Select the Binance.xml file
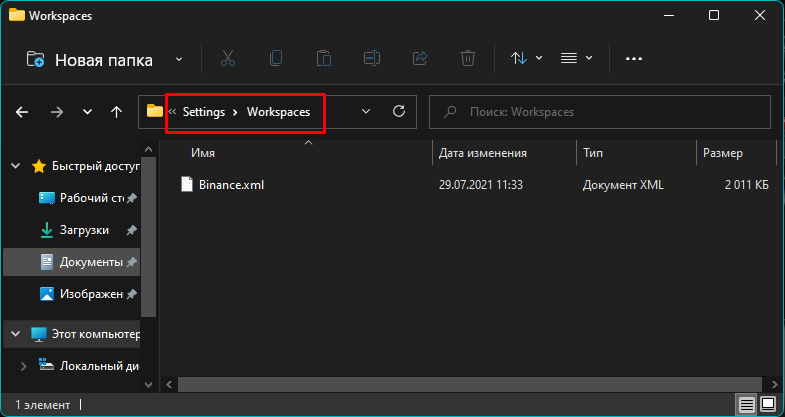Viewport: 785px width, 417px height. 230,184
